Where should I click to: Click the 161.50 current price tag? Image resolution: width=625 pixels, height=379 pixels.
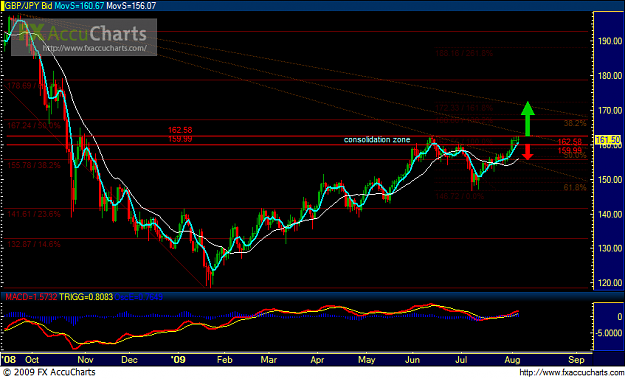point(608,139)
